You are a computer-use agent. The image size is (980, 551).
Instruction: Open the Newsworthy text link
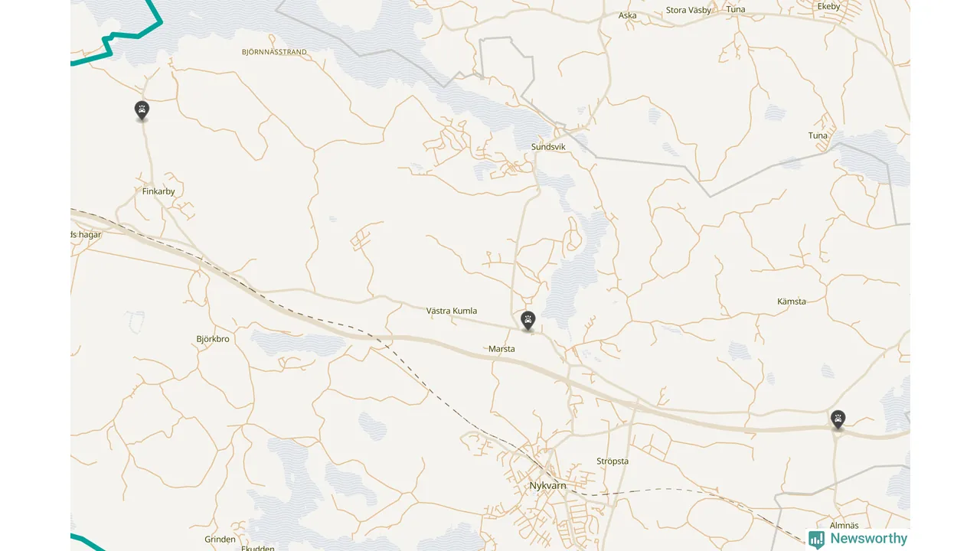pos(868,539)
